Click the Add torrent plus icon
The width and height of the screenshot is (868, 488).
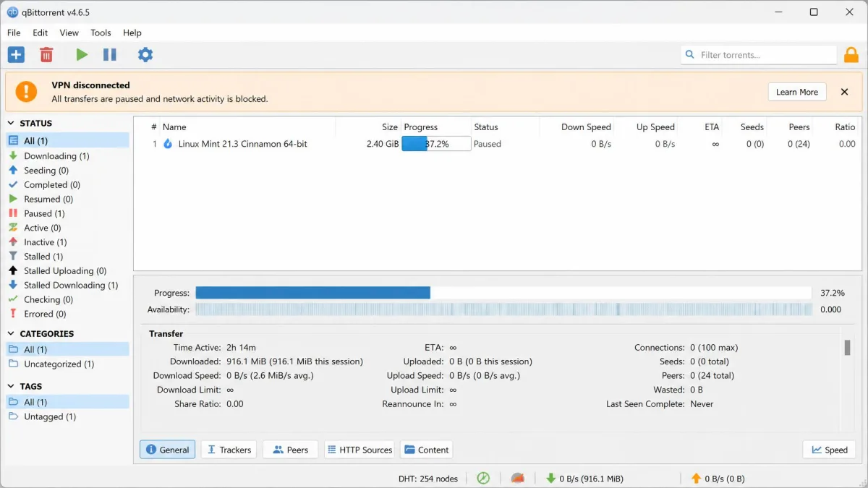coord(16,54)
